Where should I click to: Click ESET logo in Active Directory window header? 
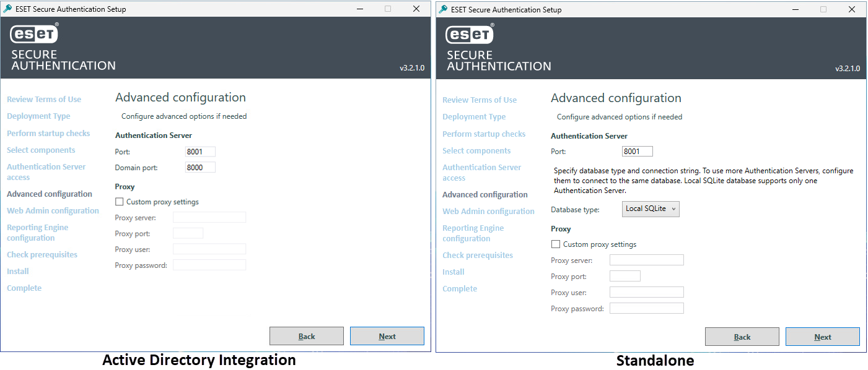tap(35, 34)
